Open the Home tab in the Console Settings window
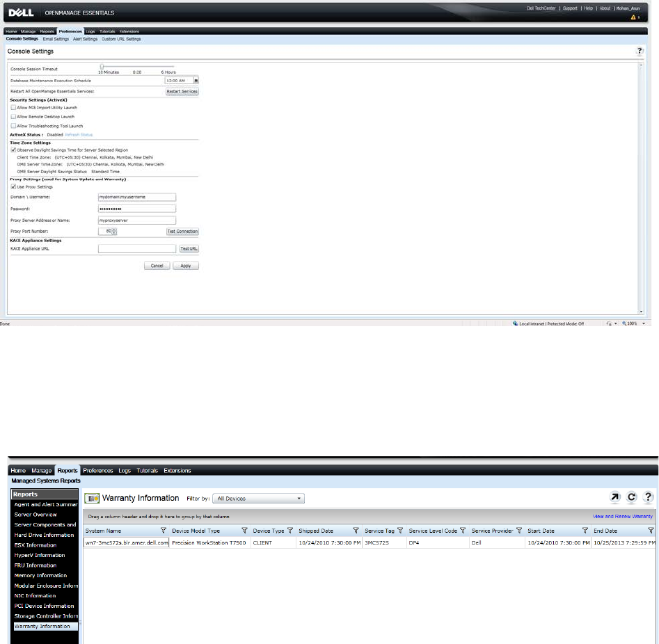 click(11, 31)
